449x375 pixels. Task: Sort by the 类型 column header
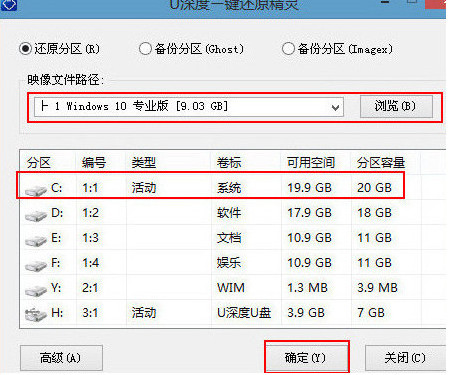coord(144,163)
